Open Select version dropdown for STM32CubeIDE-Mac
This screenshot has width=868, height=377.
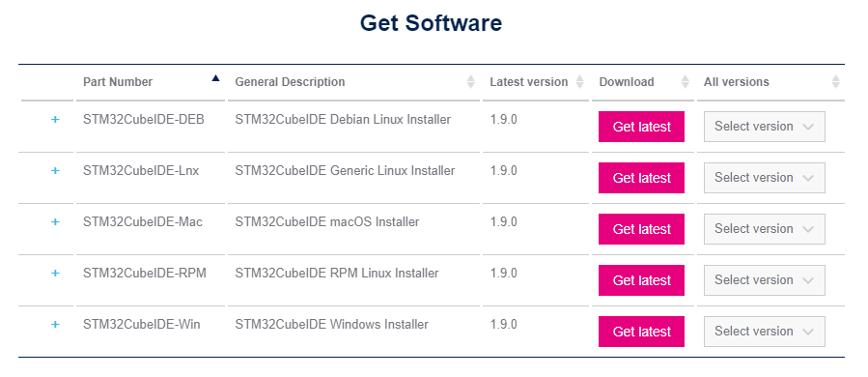[x=765, y=229]
